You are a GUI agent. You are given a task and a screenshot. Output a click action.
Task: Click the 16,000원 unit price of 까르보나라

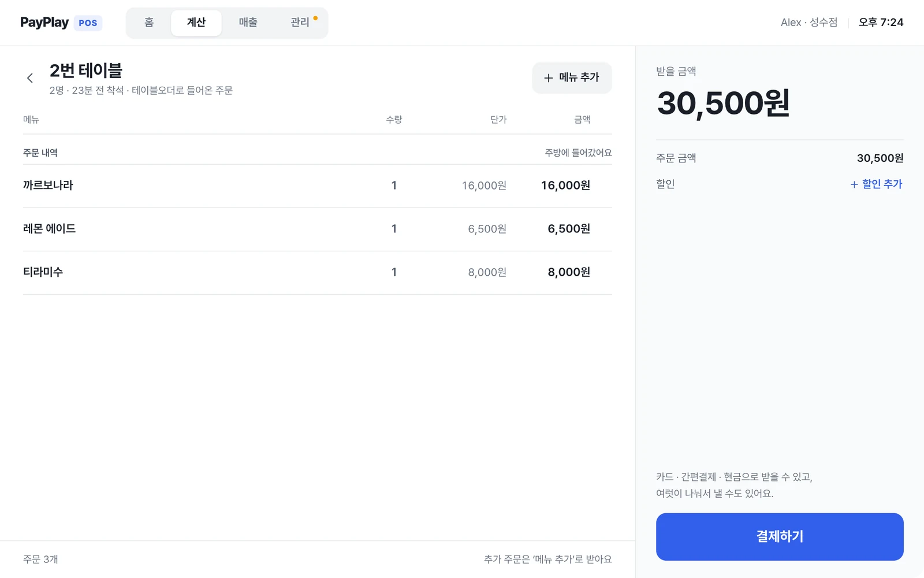tap(484, 186)
